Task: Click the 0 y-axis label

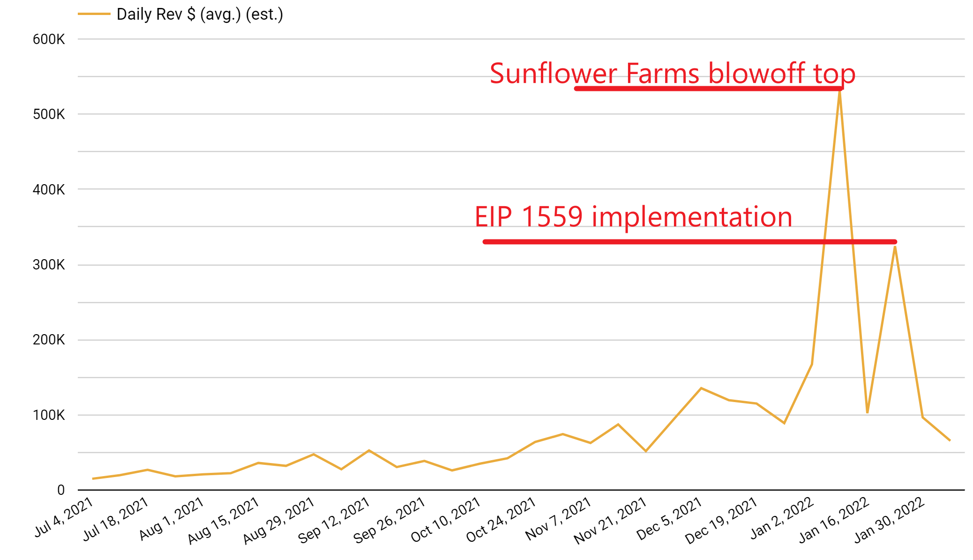Action: [61, 490]
